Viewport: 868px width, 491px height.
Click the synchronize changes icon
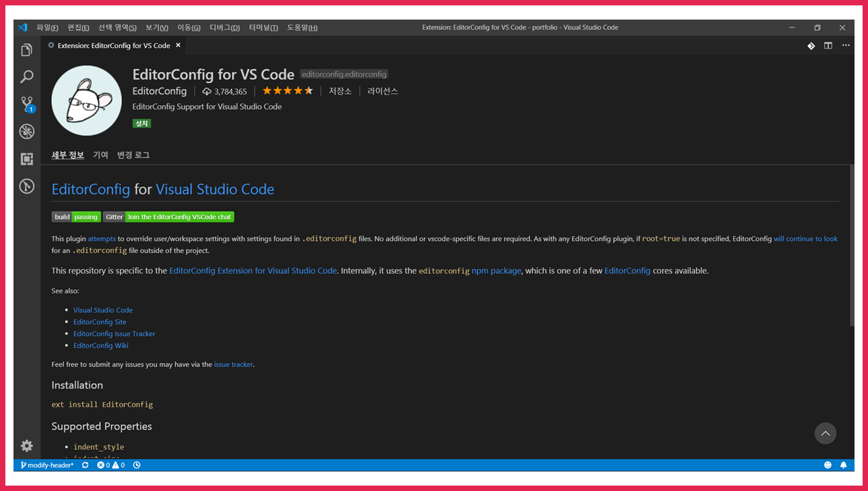(85, 465)
